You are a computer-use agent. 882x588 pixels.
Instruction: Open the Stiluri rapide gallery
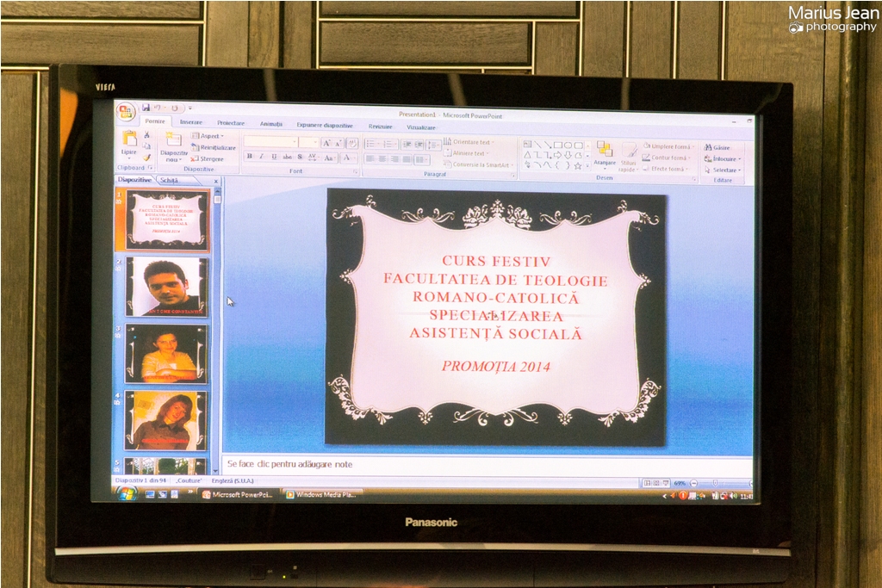628,157
